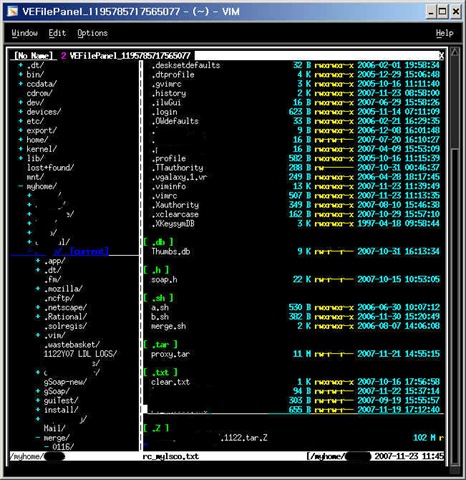
Task: Select the .vgalaxy.1.vr file
Action: point(179,177)
